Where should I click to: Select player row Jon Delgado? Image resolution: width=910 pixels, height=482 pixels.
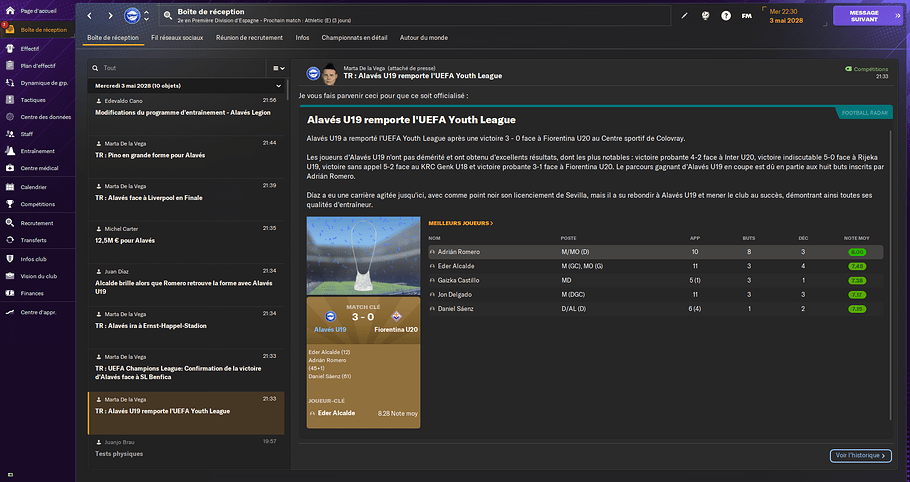(x=656, y=295)
